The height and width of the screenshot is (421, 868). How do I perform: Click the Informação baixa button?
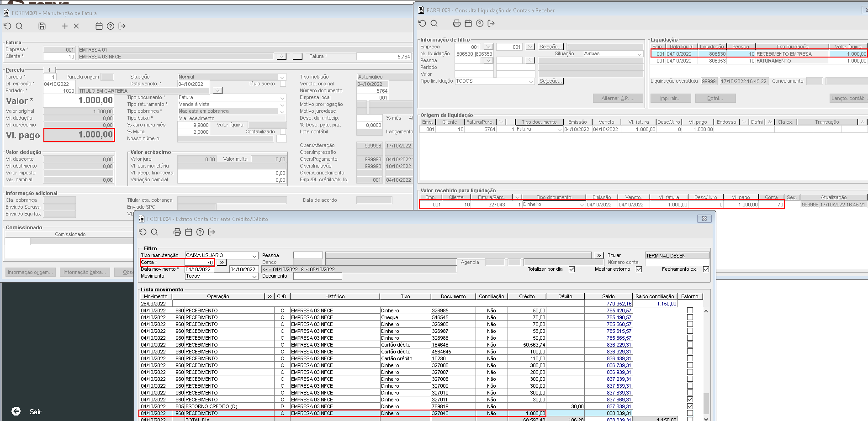coord(85,272)
